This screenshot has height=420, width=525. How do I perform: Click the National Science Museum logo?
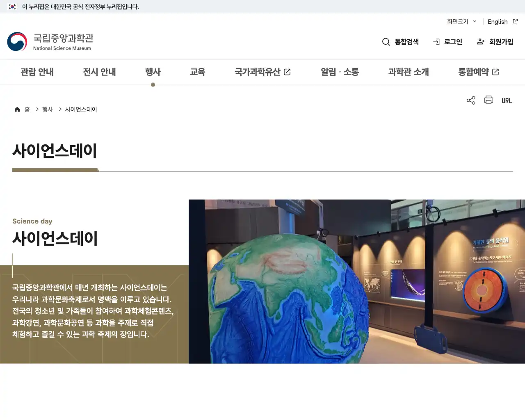(x=50, y=41)
